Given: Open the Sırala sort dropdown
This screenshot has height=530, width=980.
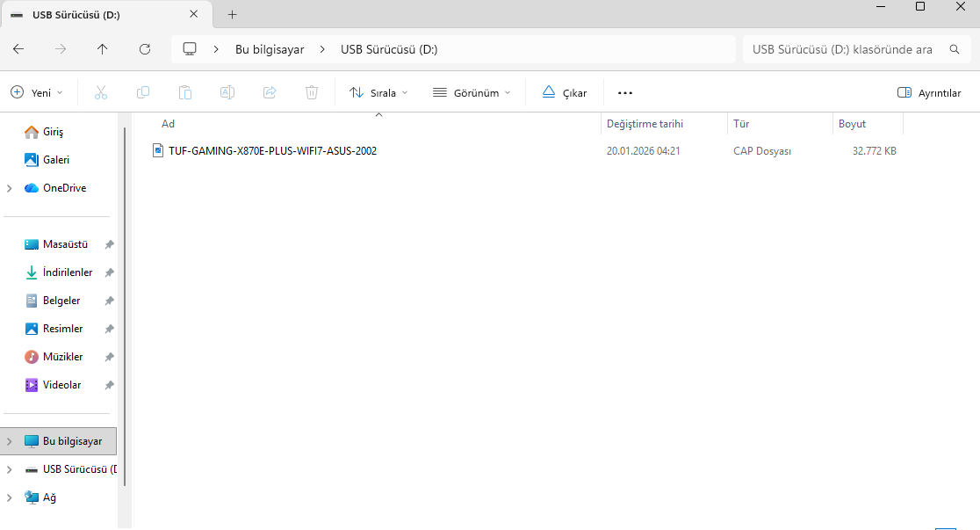Looking at the screenshot, I should point(378,92).
